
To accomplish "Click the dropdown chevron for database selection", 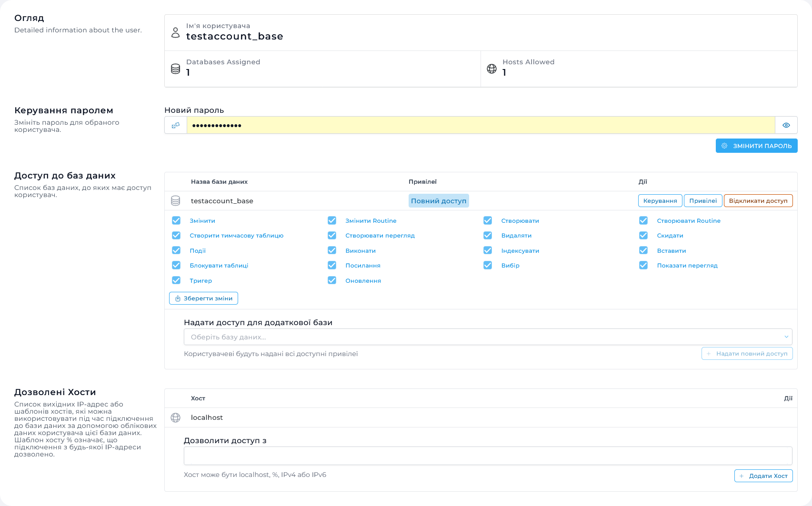I will click(786, 337).
